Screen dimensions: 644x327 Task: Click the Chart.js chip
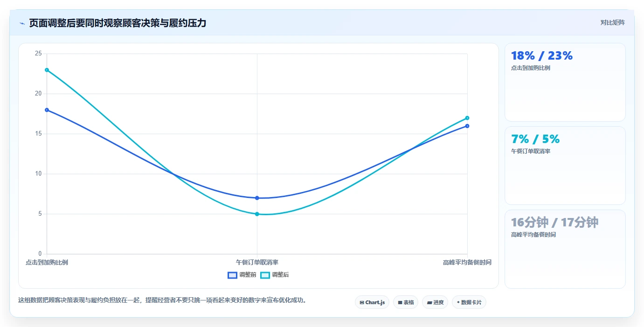coord(372,302)
